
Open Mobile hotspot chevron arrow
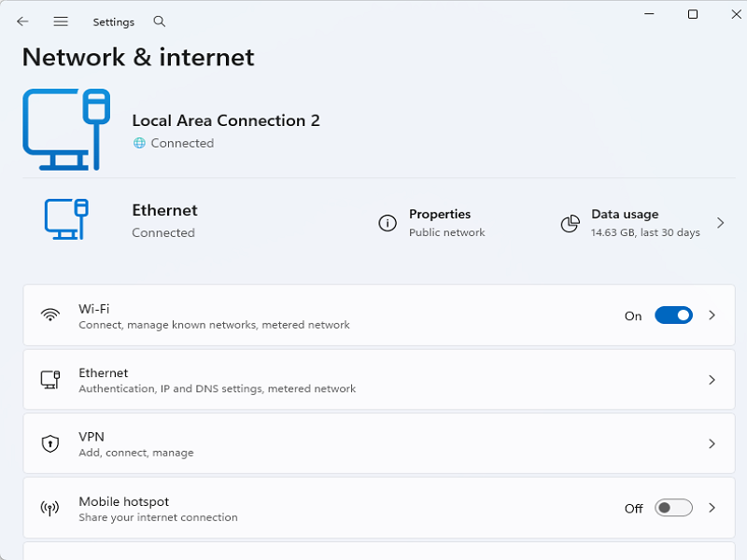click(x=712, y=508)
